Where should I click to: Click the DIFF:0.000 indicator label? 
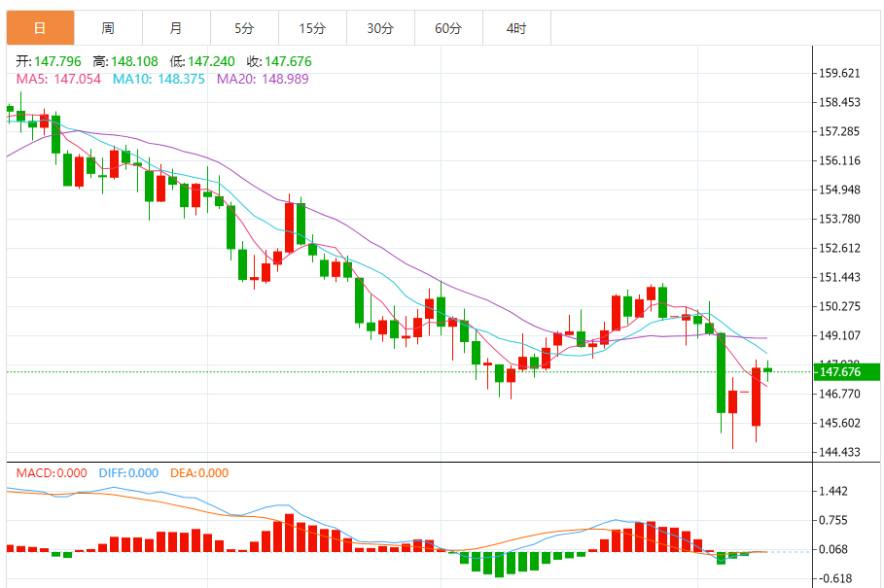point(128,473)
